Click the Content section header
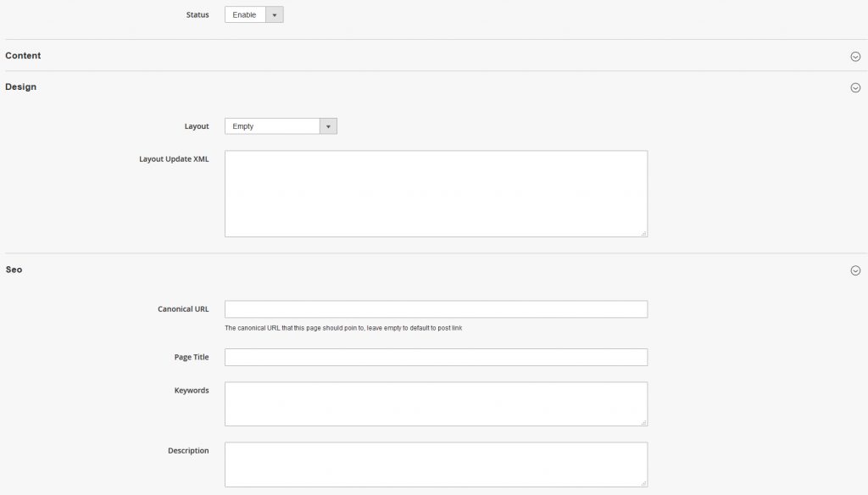Image resolution: width=868 pixels, height=495 pixels. coord(23,55)
